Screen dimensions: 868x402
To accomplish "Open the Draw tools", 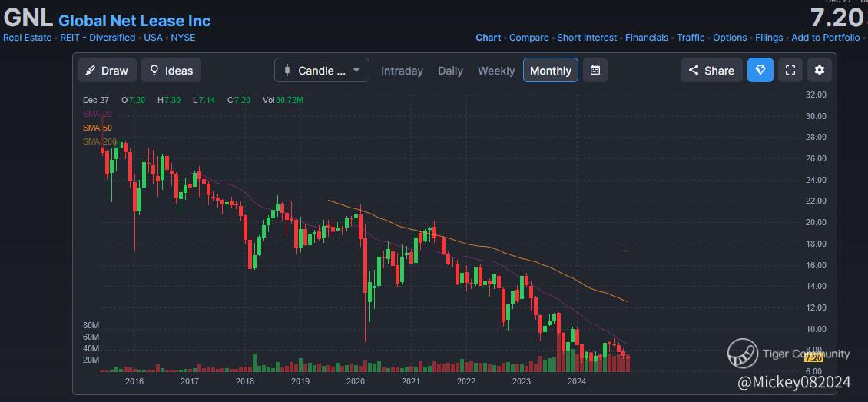I will pyautogui.click(x=106, y=70).
